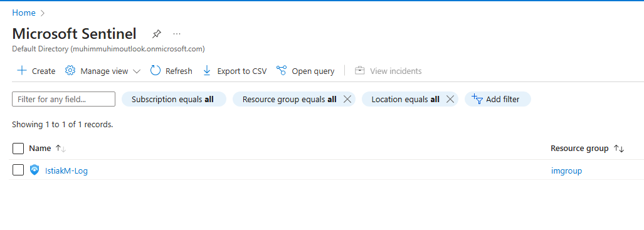Click the Refresh label
644x230 pixels.
point(179,71)
